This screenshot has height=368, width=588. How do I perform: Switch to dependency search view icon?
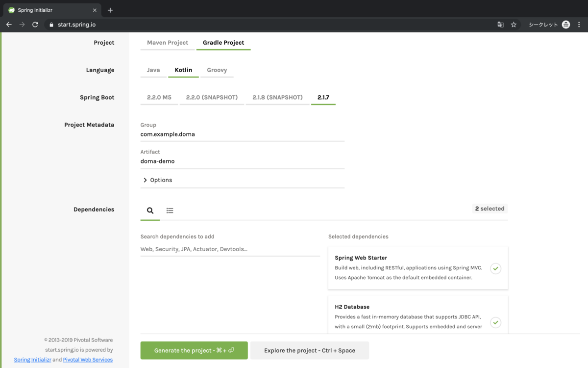coord(150,210)
